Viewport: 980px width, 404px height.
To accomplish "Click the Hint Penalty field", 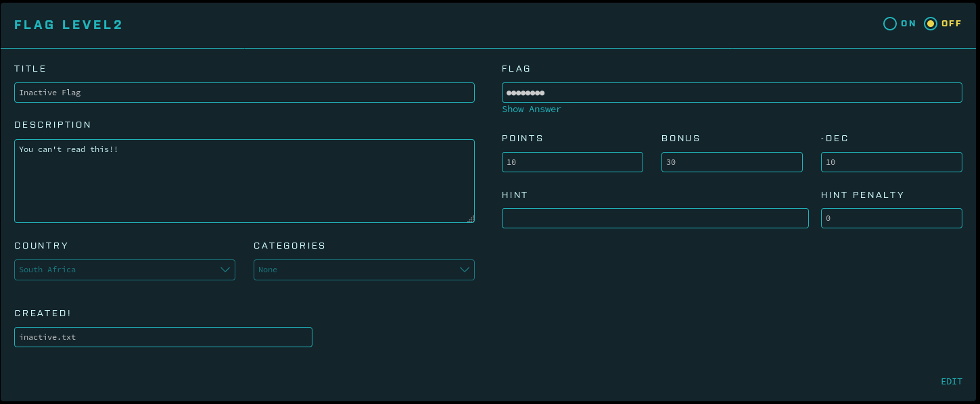I will (x=891, y=218).
